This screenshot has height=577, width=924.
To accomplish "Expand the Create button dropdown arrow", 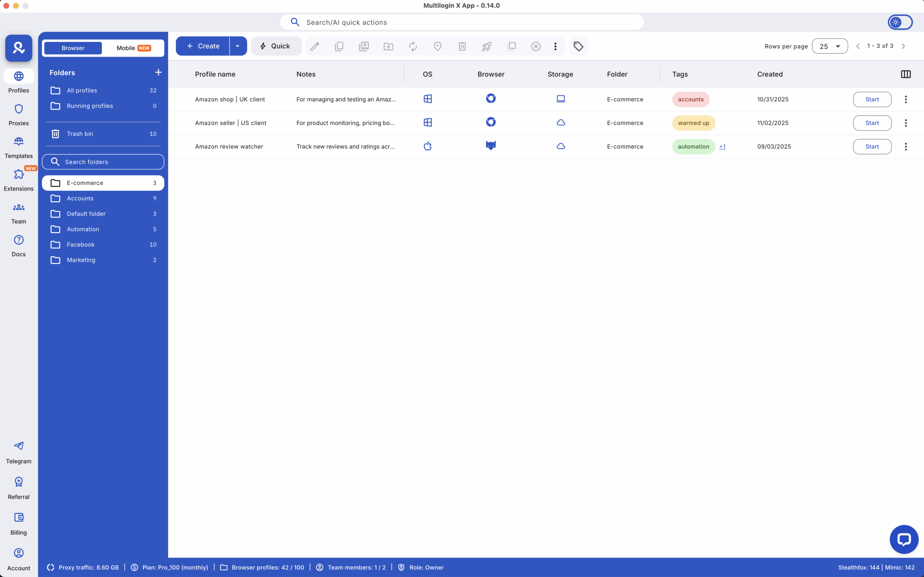I will (237, 46).
